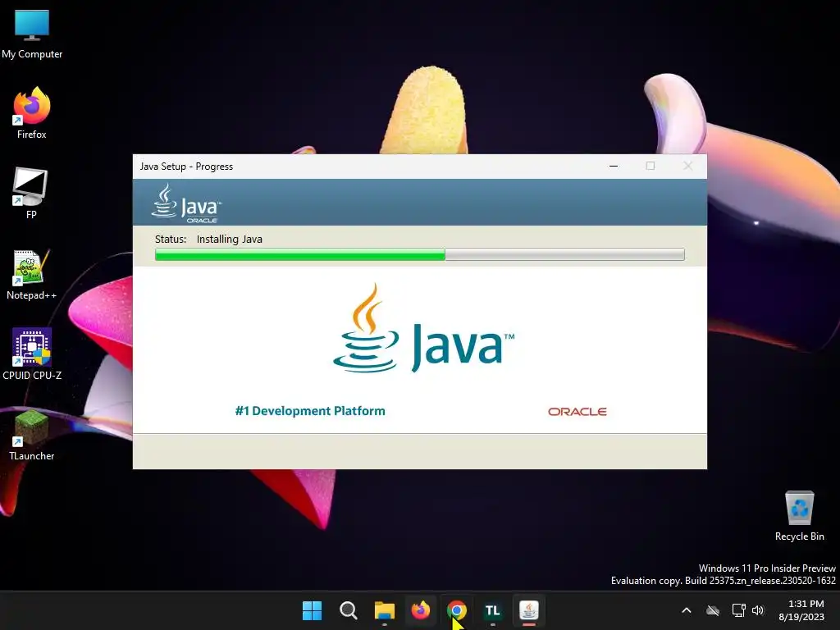
Task: Select Java Setup taskbar icon
Action: point(529,610)
